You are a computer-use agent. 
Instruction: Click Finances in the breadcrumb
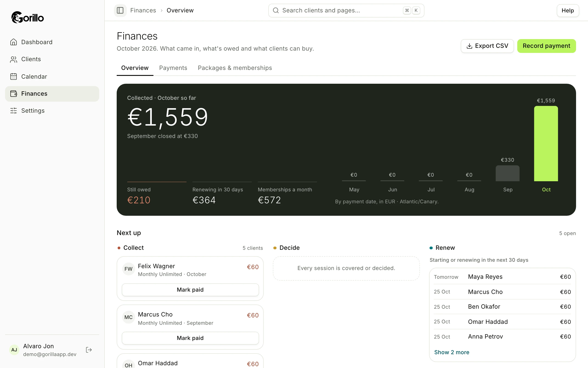[x=143, y=11]
